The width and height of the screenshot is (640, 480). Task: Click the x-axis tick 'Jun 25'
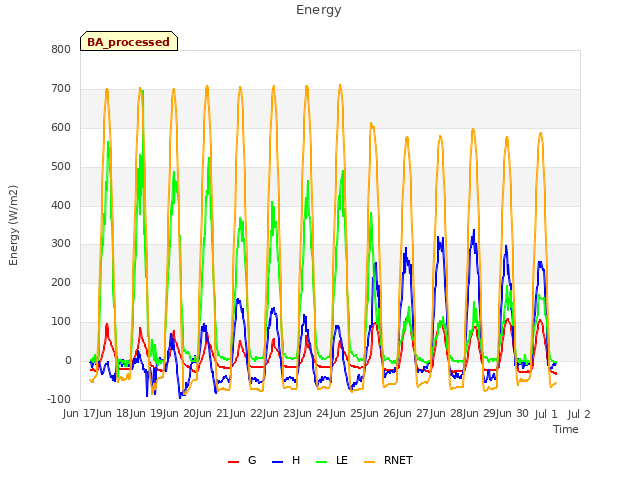coord(347,414)
